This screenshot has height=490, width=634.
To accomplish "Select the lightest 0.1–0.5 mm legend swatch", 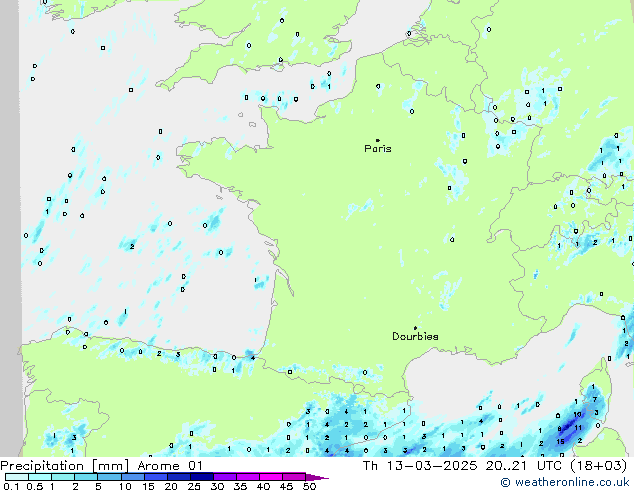I will click(x=17, y=477).
